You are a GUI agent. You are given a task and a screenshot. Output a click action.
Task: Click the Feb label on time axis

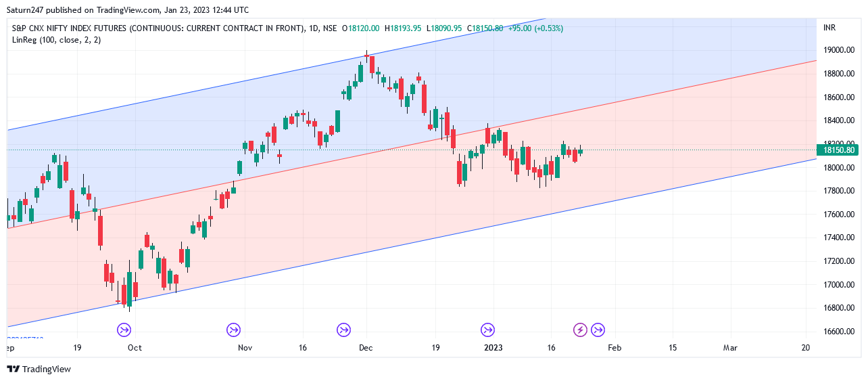coord(613,347)
